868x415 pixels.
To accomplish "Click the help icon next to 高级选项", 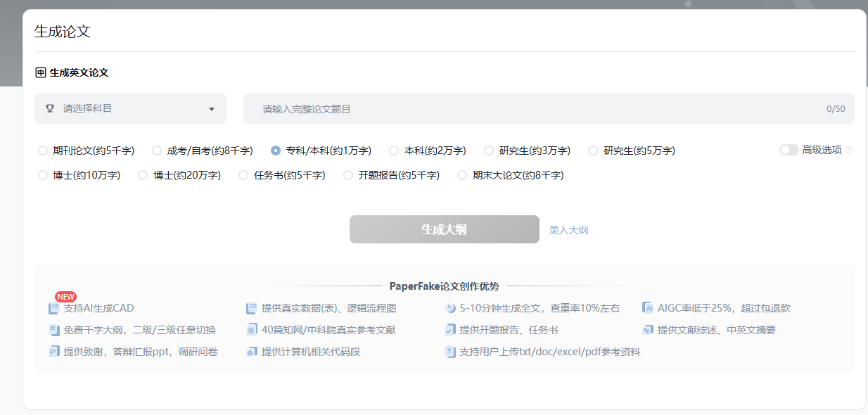I will [849, 150].
